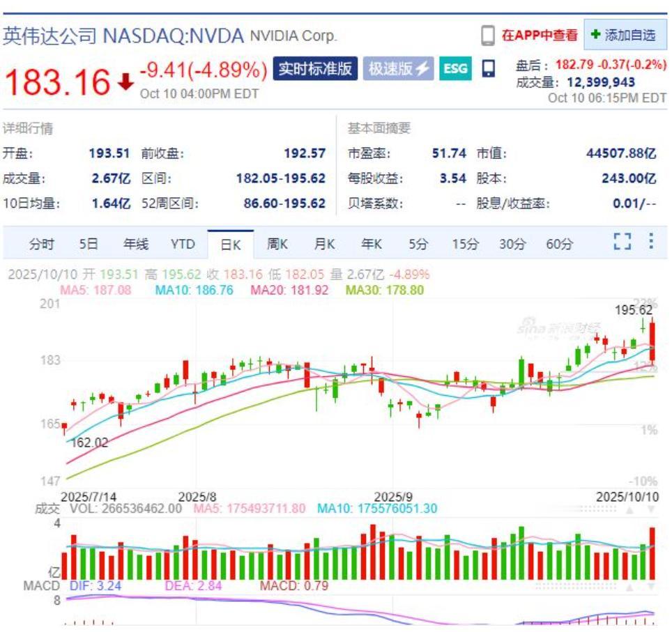Screen dimensions: 672x632
Task: Click the 盘后 price 182.79 -0.37(-0.2%)
Action: pyautogui.click(x=611, y=65)
